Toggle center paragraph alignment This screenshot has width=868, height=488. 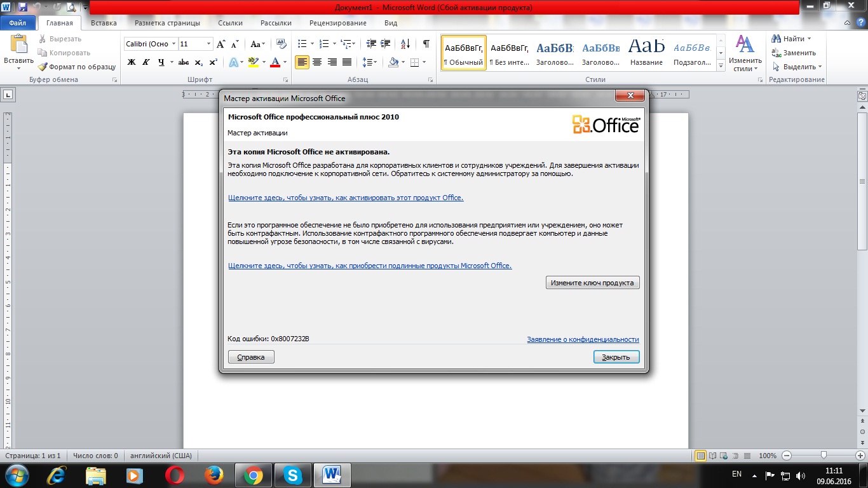tap(316, 62)
